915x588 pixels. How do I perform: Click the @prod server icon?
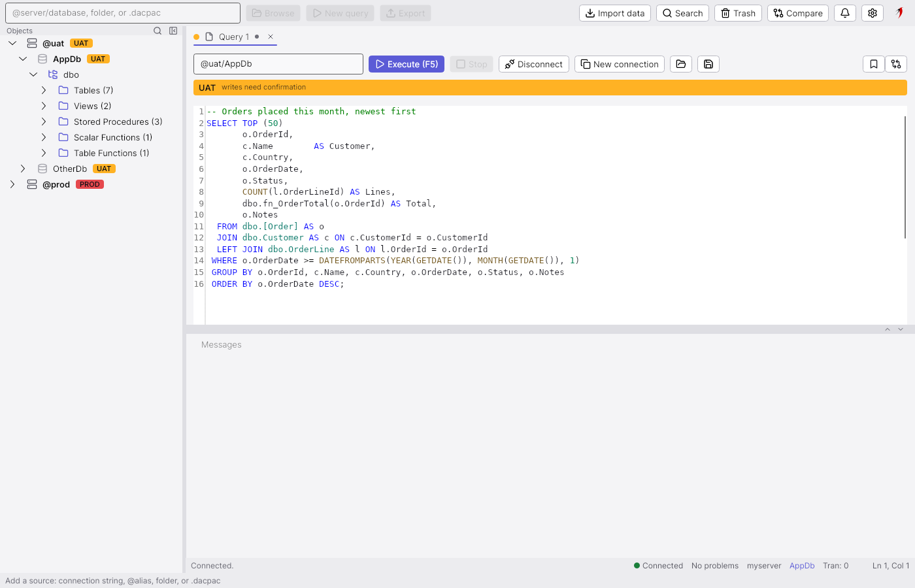(x=32, y=184)
